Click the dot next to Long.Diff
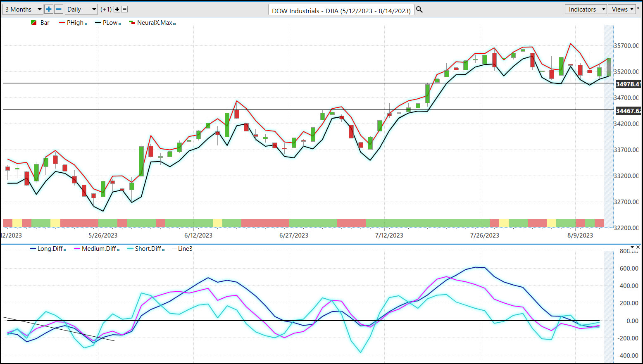This screenshot has width=643, height=364. coord(65,250)
